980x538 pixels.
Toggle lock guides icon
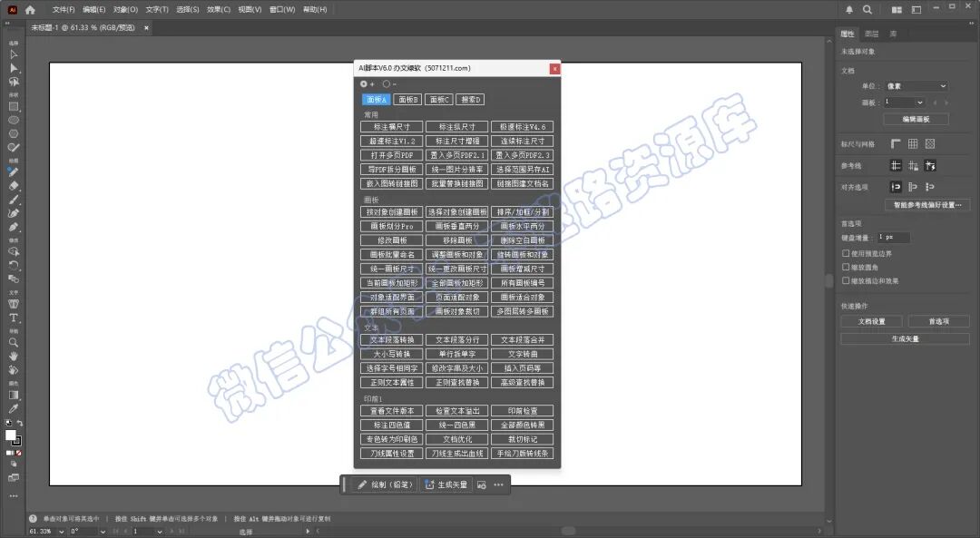coord(913,166)
